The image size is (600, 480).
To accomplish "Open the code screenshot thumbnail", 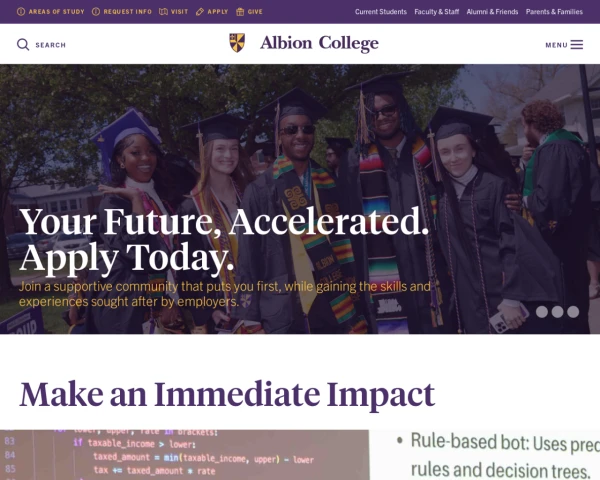I will point(185,455).
